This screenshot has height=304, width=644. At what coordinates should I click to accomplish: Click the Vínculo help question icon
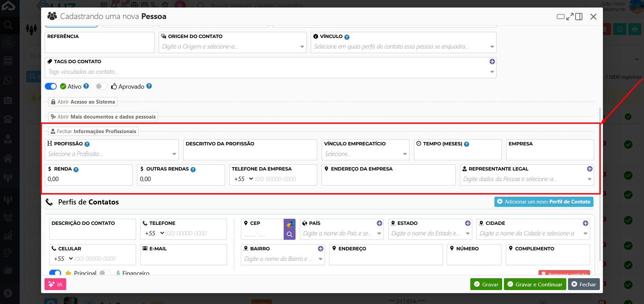[x=347, y=37]
